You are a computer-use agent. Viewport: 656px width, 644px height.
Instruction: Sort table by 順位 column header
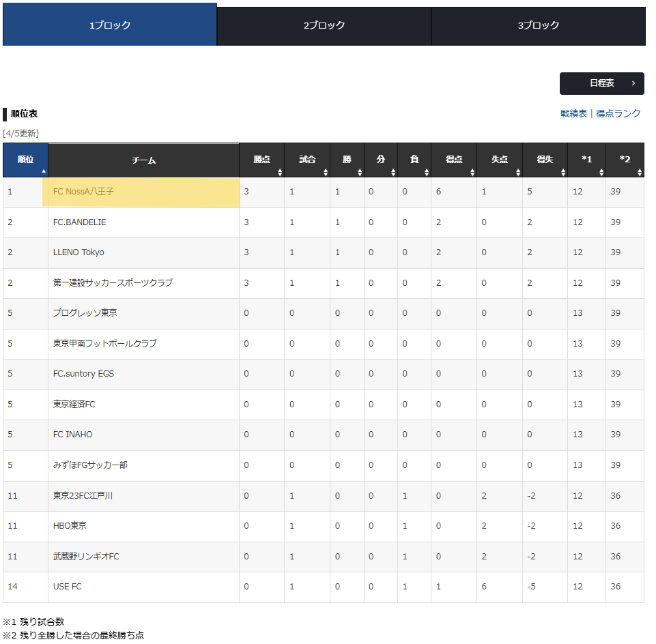click(25, 160)
